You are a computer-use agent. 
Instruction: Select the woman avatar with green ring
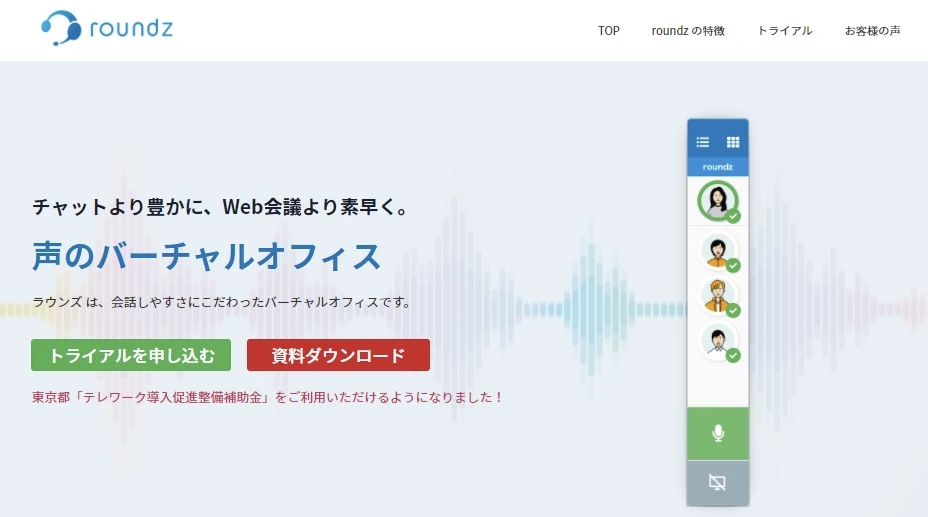(716, 201)
